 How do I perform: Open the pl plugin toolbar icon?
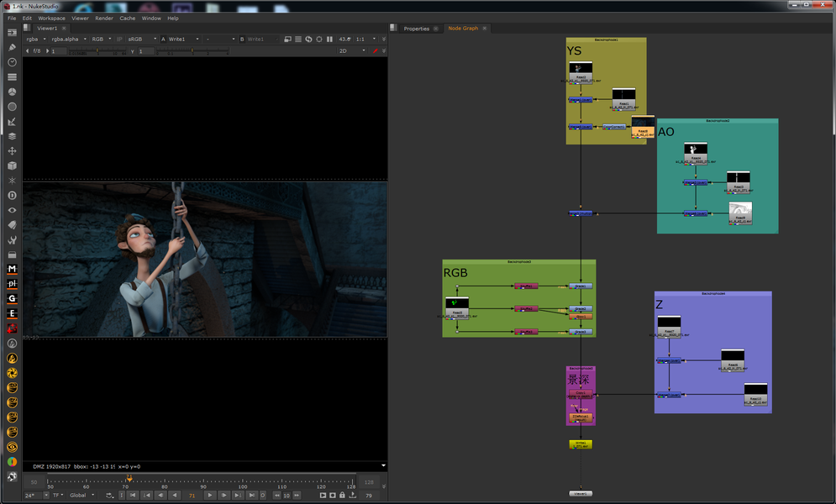(x=12, y=284)
